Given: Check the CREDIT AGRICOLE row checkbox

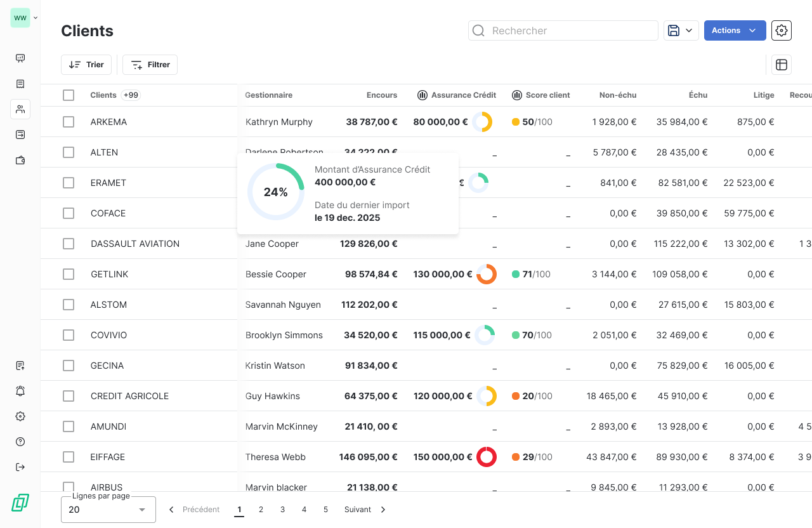Looking at the screenshot, I should [69, 396].
